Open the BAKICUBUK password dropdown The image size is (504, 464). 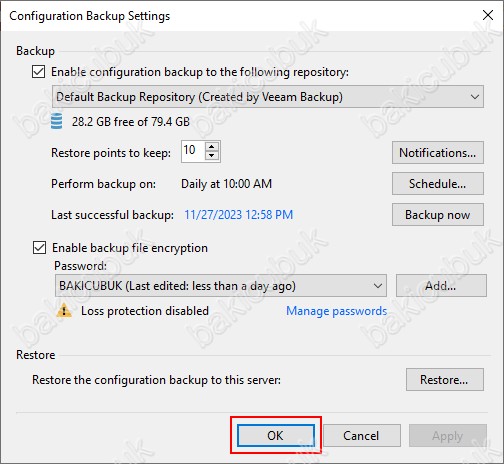[x=221, y=286]
